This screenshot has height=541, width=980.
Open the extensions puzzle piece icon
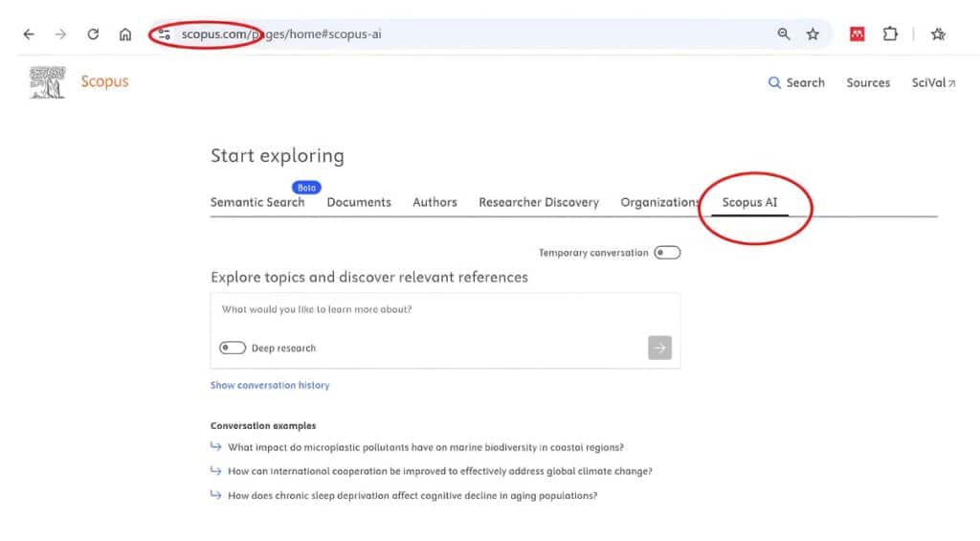pos(890,34)
